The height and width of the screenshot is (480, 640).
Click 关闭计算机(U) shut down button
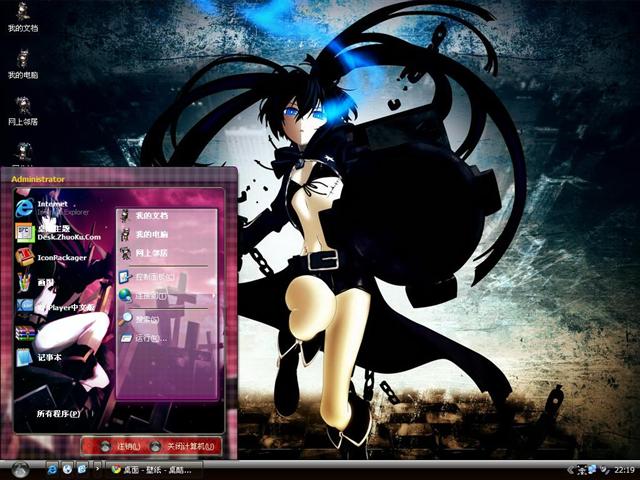click(183, 446)
